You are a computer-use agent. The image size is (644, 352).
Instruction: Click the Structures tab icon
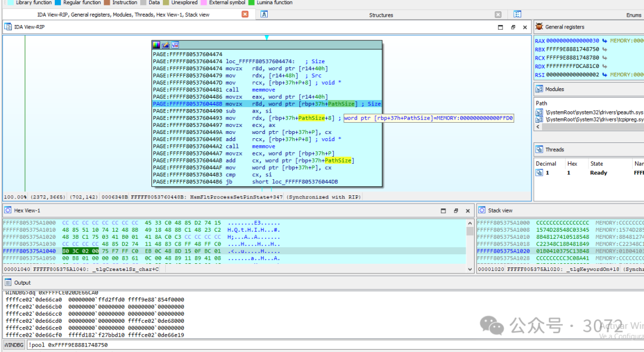click(264, 14)
